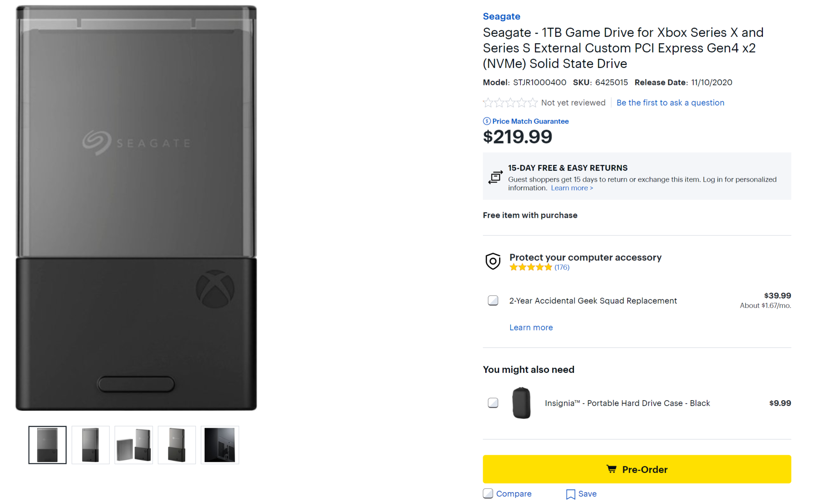This screenshot has width=840, height=504.
Task: Enable the Compare checkbox
Action: click(x=488, y=494)
